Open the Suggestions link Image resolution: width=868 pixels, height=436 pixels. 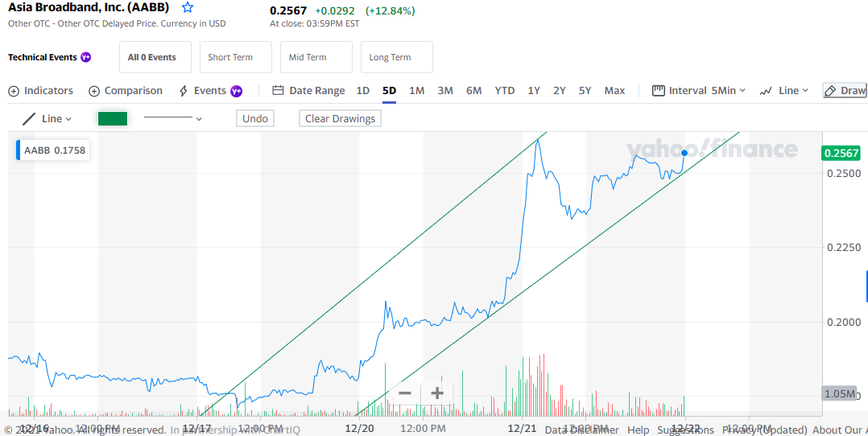tap(685, 430)
